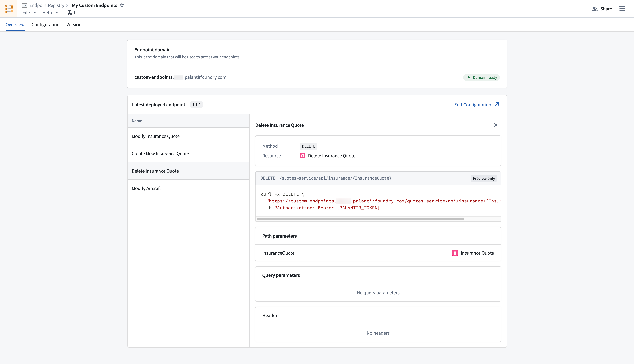Click the organization building icon

click(x=70, y=13)
